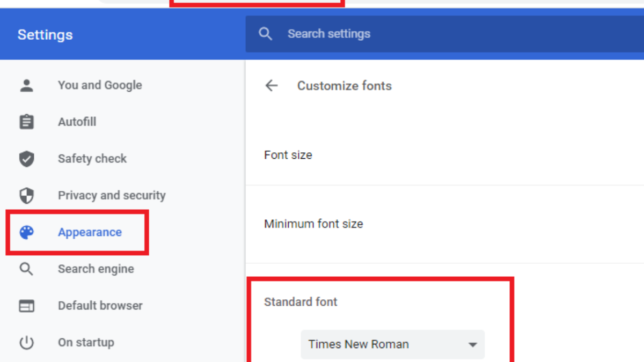Viewport: 644px width, 362px height.
Task: Select the Appearance label in the sidebar
Action: coord(90,232)
